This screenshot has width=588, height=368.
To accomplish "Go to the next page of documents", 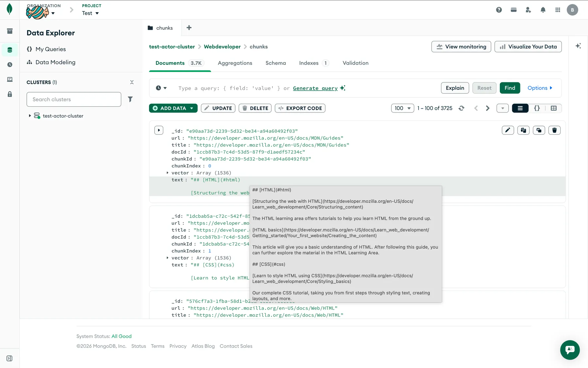I will (487, 108).
